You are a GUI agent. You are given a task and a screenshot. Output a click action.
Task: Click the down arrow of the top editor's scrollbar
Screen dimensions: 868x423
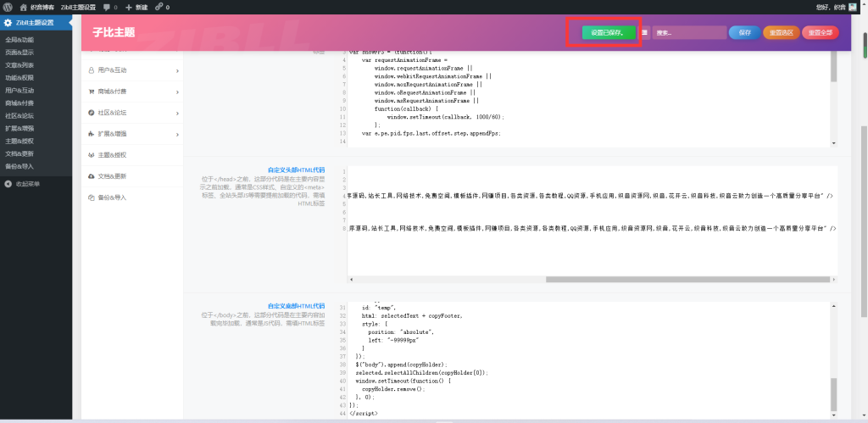click(x=834, y=143)
